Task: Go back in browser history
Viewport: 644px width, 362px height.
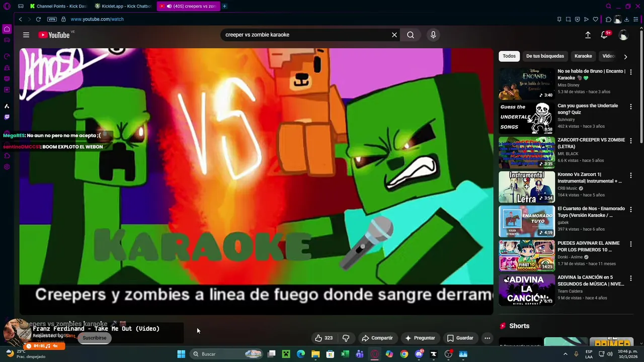Action: point(20,19)
